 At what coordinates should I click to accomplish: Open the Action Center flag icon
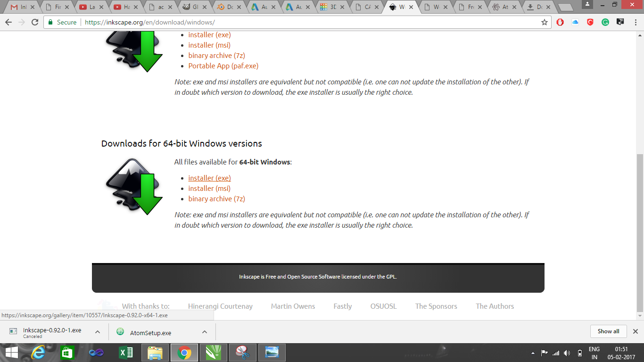click(x=545, y=353)
